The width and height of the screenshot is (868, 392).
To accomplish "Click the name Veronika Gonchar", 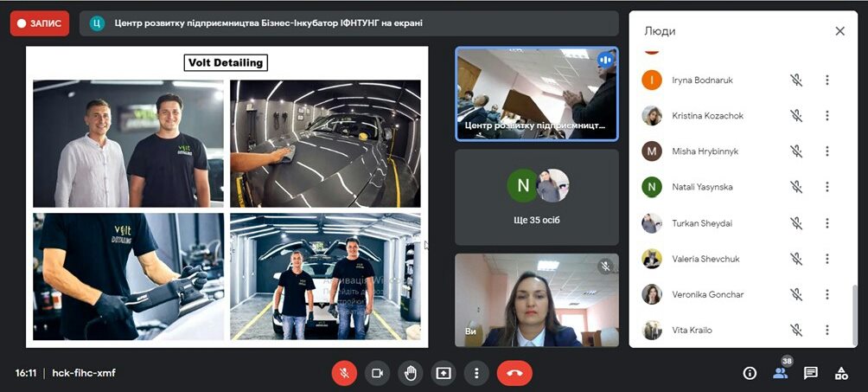I will (707, 294).
